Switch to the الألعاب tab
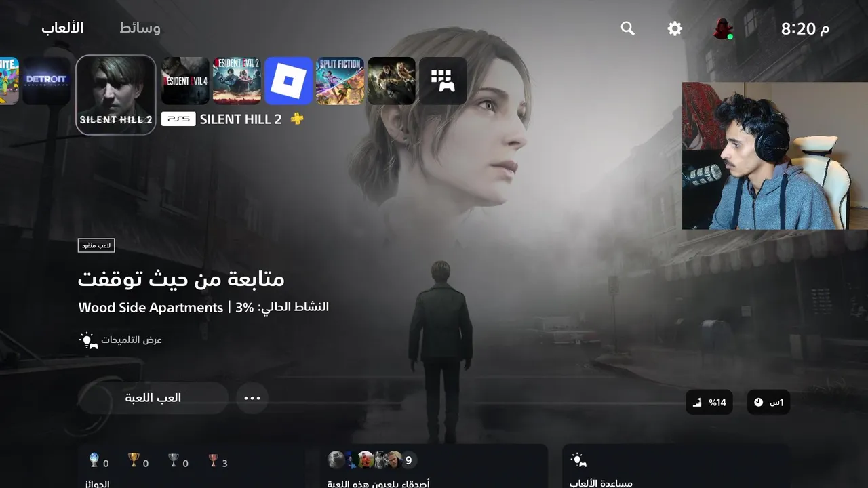This screenshot has width=868, height=488. click(62, 28)
